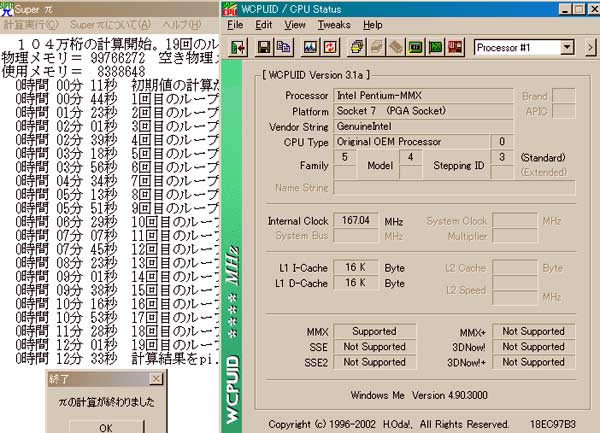Click the greyed-out stacked cards toolbar icon
The image size is (600, 433).
(376, 47)
